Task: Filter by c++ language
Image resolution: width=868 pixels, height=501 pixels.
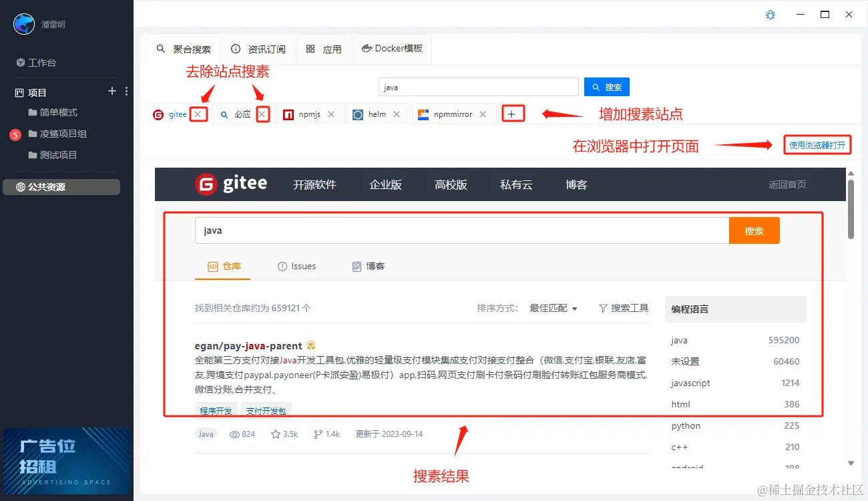Action: [735, 447]
